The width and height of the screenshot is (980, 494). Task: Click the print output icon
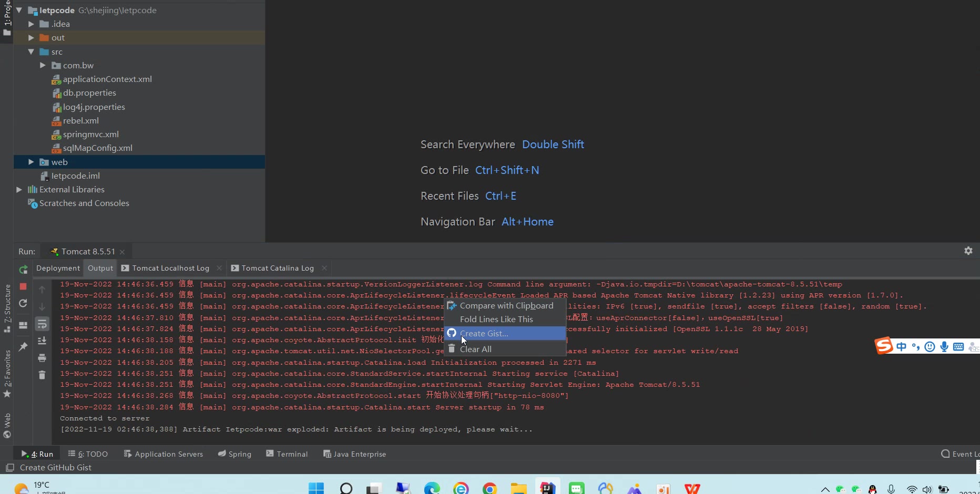point(42,358)
